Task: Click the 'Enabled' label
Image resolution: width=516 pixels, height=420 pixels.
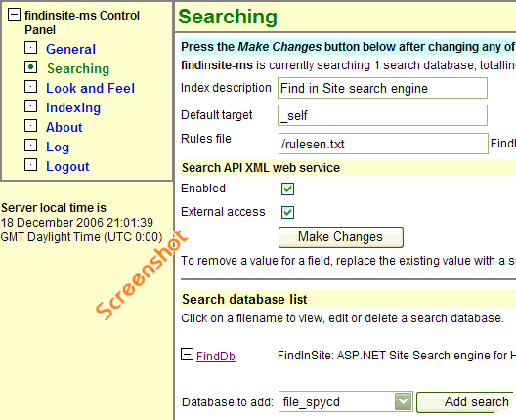Action: point(203,189)
